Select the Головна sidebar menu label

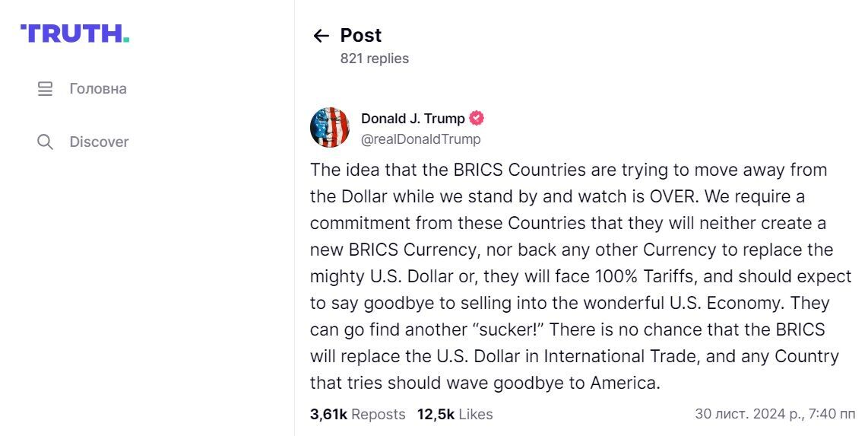98,89
